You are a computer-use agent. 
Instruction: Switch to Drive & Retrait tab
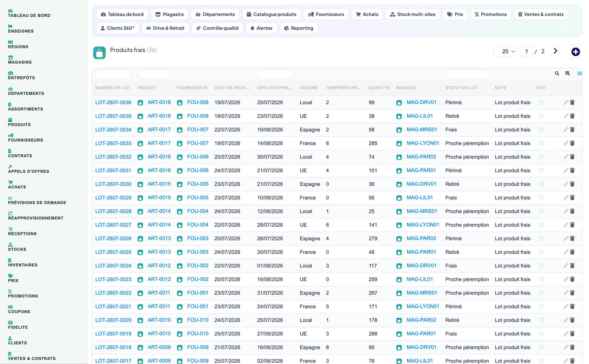point(165,28)
